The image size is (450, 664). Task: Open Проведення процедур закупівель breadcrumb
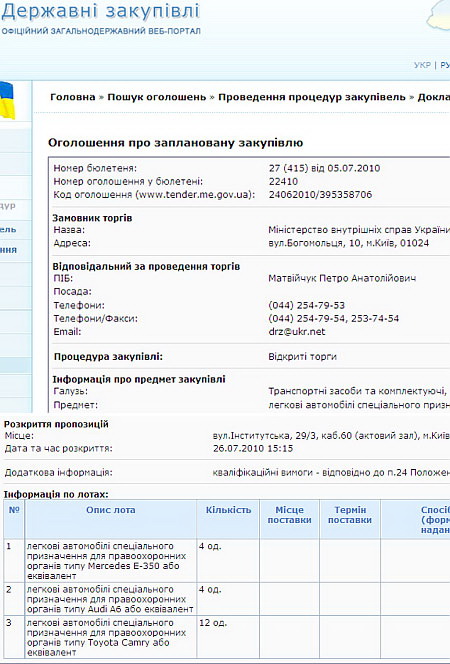pos(312,97)
